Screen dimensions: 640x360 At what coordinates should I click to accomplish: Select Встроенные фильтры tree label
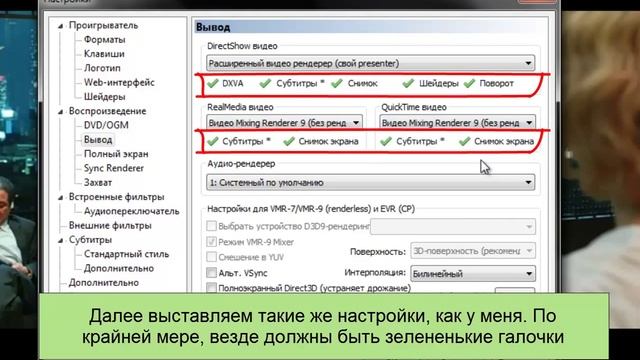pos(116,197)
